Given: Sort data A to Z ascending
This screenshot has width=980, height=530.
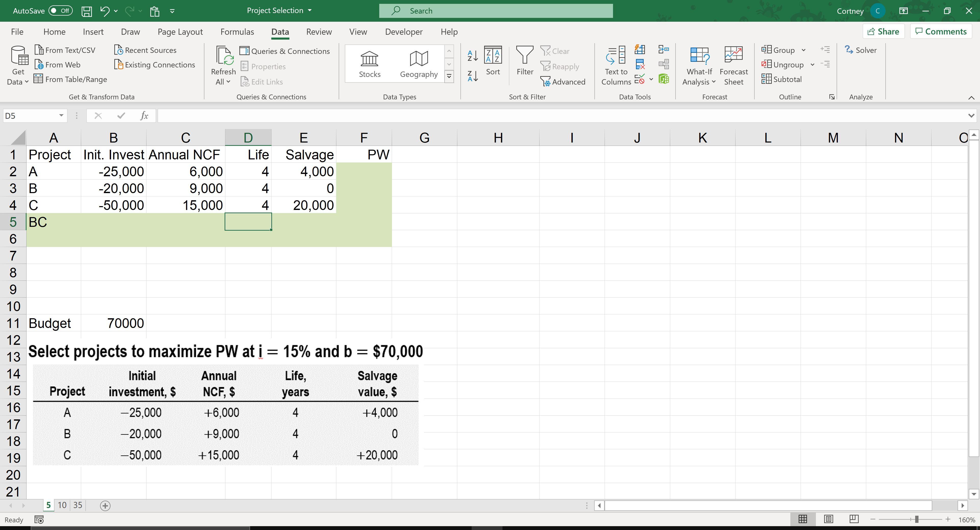Looking at the screenshot, I should (x=472, y=56).
